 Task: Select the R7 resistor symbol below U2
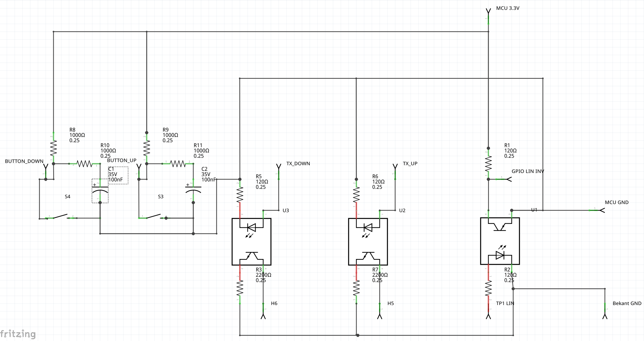(x=356, y=288)
